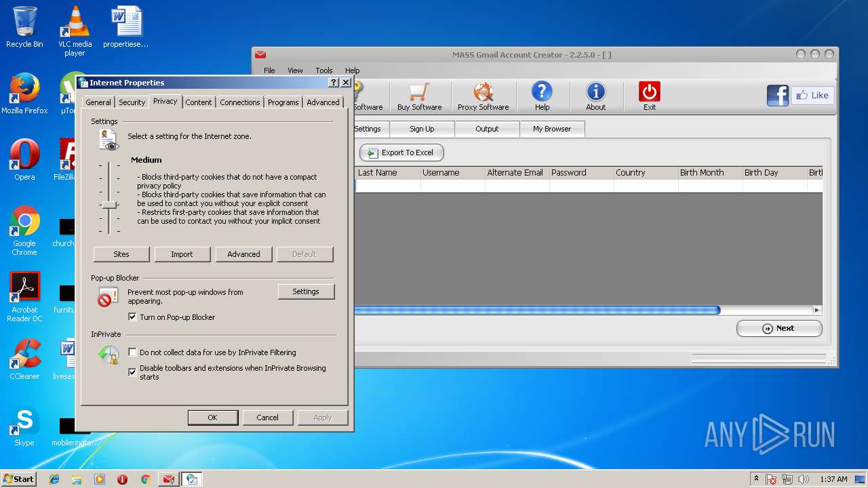The height and width of the screenshot is (488, 868).
Task: Open Windows Media Player taskbar icon
Action: point(100,479)
